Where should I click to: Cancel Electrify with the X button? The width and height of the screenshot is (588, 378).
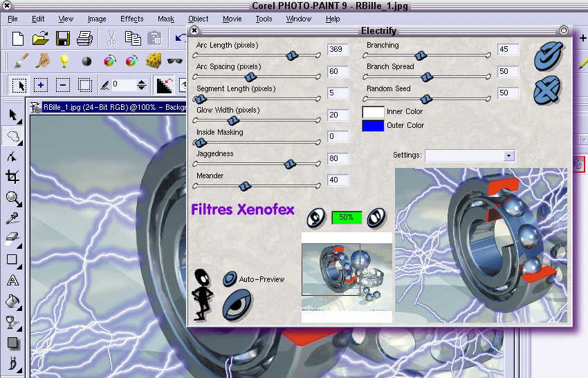[547, 90]
